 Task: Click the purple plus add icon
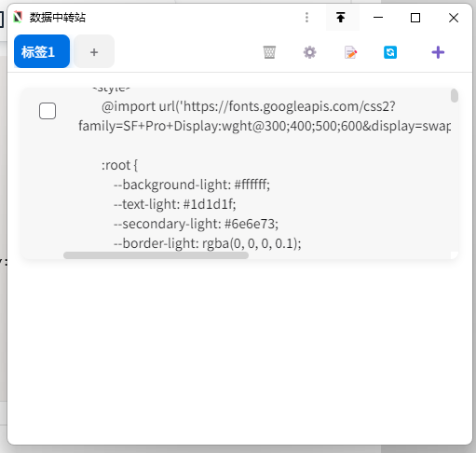tap(438, 52)
